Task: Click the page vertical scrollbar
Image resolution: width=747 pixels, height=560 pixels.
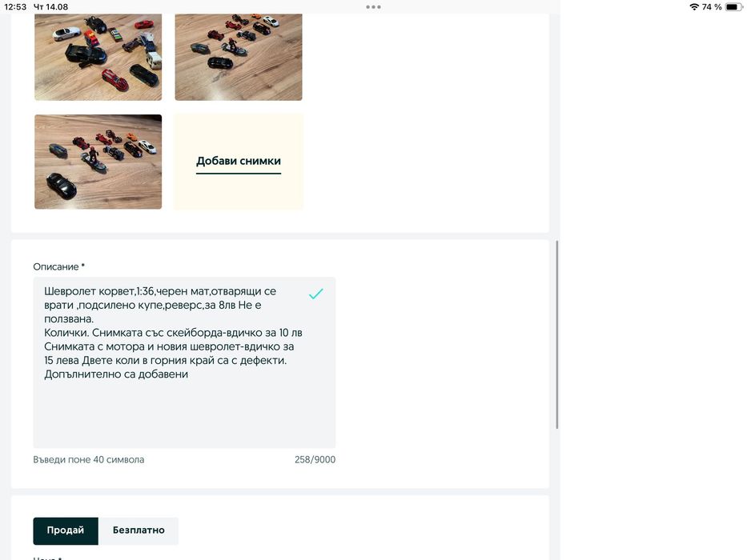Action: coord(556,334)
